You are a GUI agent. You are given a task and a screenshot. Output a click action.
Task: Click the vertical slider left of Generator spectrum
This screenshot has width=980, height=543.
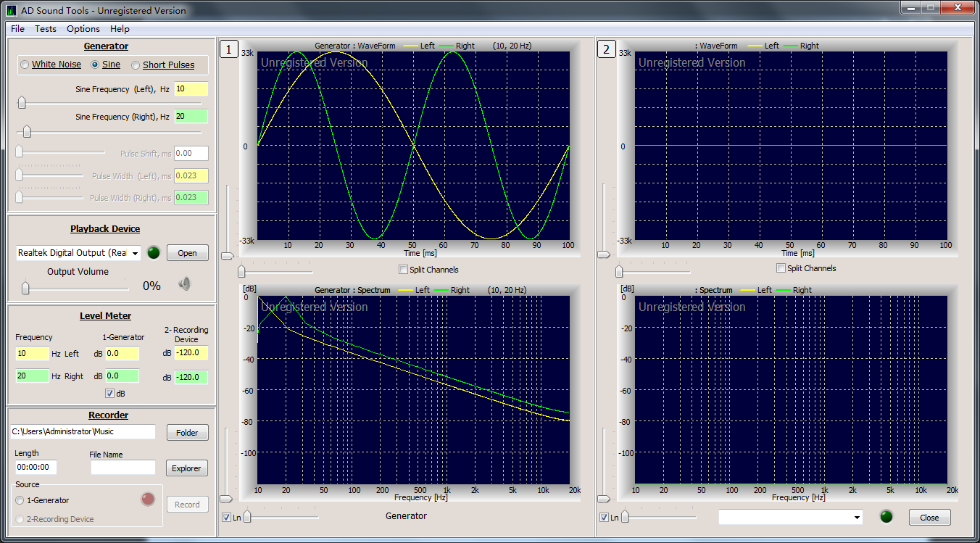[227, 465]
